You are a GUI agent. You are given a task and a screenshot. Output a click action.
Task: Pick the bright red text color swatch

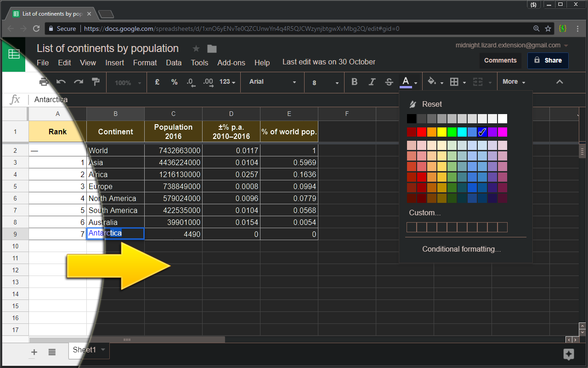tap(422, 132)
